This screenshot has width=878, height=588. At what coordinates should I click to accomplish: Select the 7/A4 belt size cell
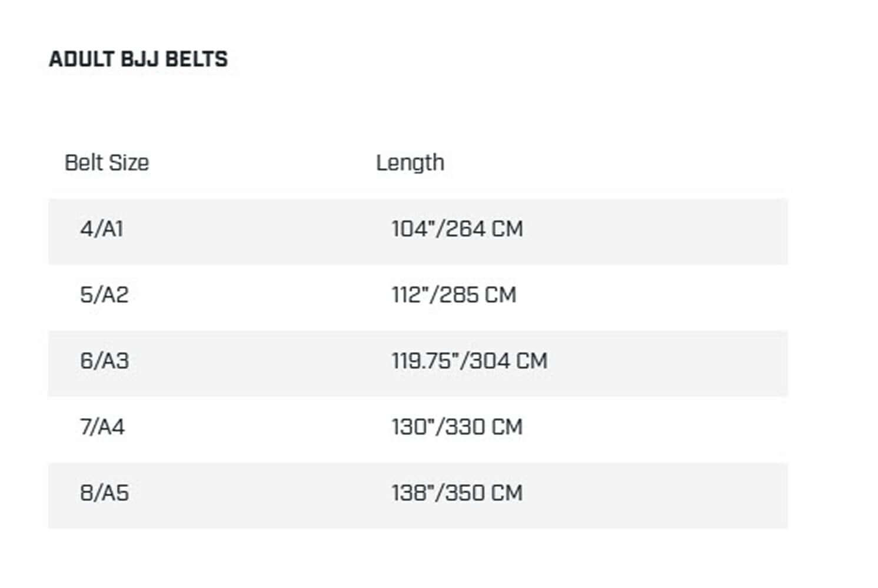tap(102, 426)
